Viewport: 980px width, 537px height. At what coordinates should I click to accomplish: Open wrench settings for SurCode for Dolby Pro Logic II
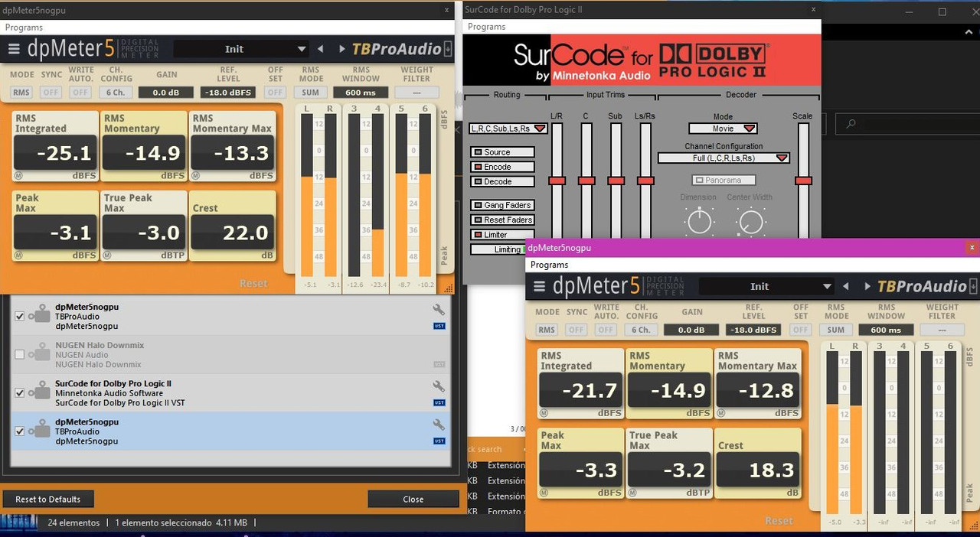tap(439, 387)
